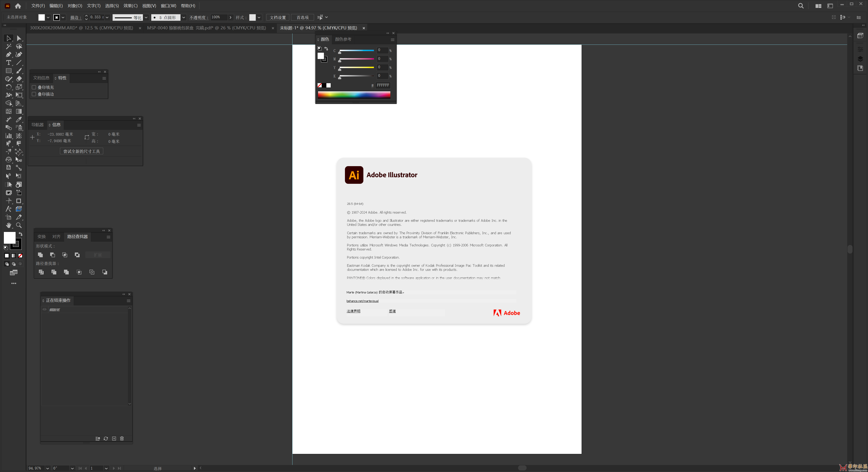Open stroke weight dropdown

click(x=107, y=17)
